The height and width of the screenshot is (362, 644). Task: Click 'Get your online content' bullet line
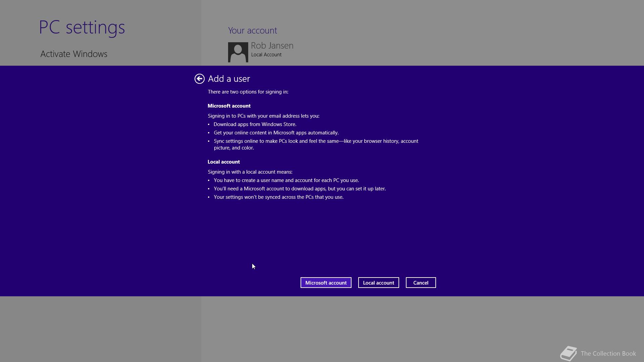click(276, 133)
